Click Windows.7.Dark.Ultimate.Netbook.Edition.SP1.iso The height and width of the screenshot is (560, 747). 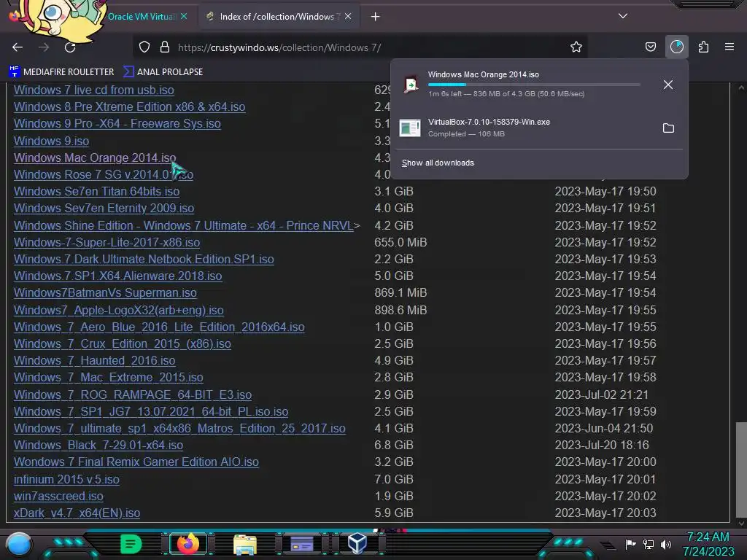[144, 259]
